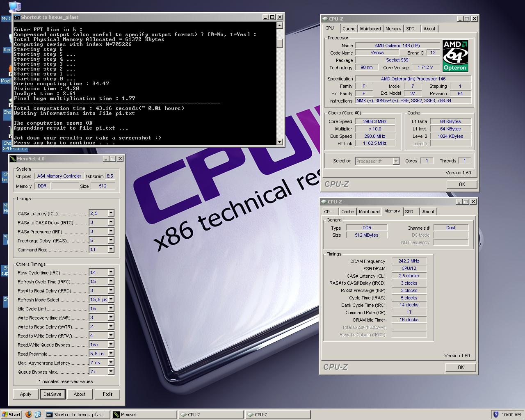Switch to Mainboard tab in lower CPU-Z

[x=369, y=212]
